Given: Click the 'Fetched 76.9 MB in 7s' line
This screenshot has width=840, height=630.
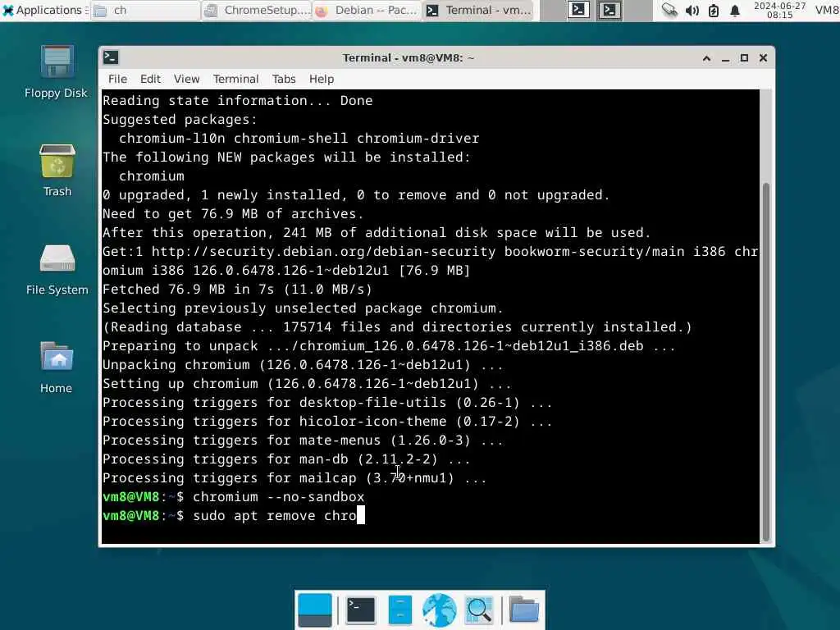Looking at the screenshot, I should coord(237,290).
